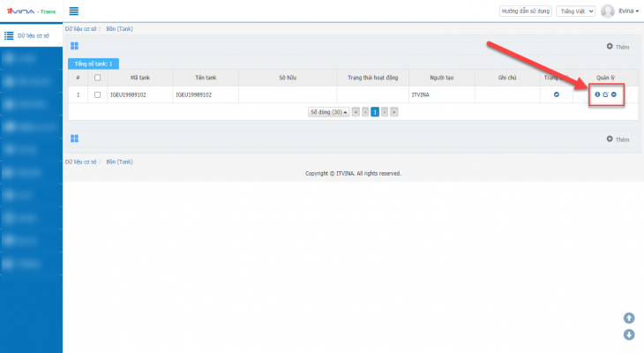Click the delete icon for tank IGEU19989102
This screenshot has height=353, width=644.
[613, 94]
